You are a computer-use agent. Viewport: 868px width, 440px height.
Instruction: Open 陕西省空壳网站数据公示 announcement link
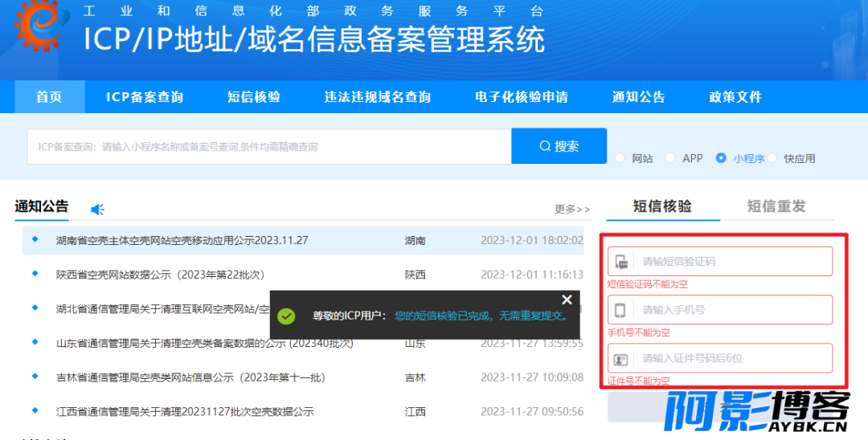[160, 275]
